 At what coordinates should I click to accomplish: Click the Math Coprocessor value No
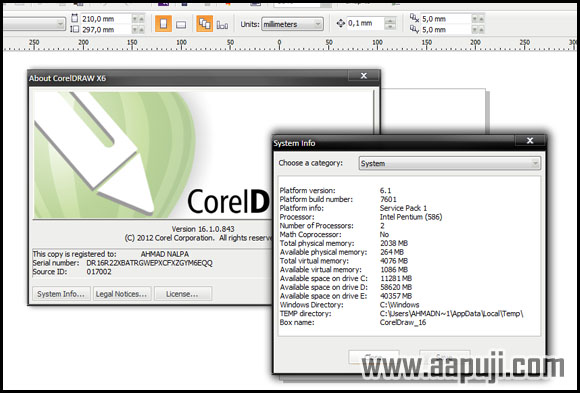pyautogui.click(x=384, y=235)
